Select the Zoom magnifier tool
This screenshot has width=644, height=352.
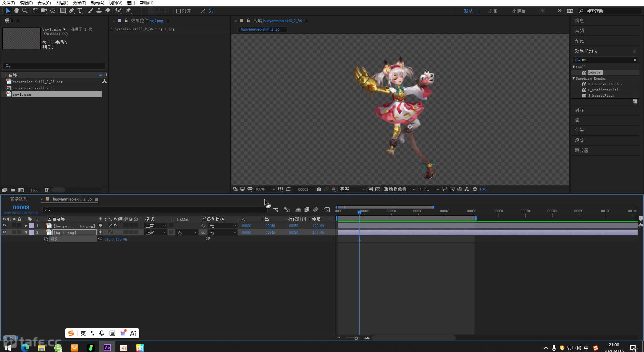[25, 11]
